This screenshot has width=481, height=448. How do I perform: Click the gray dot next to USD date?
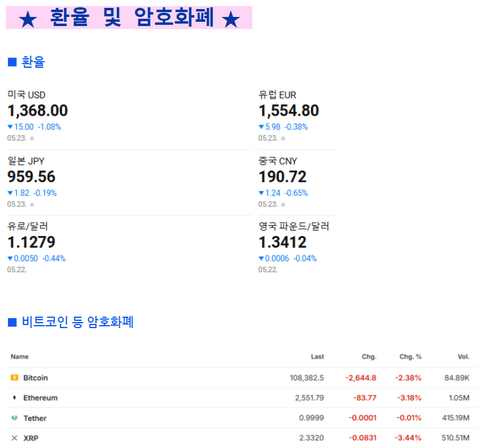pyautogui.click(x=32, y=139)
